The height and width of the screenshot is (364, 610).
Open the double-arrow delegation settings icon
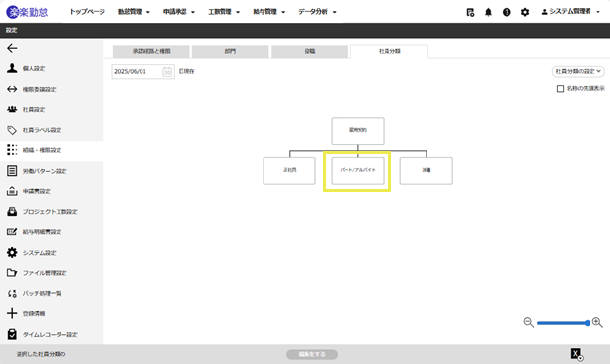(12, 89)
